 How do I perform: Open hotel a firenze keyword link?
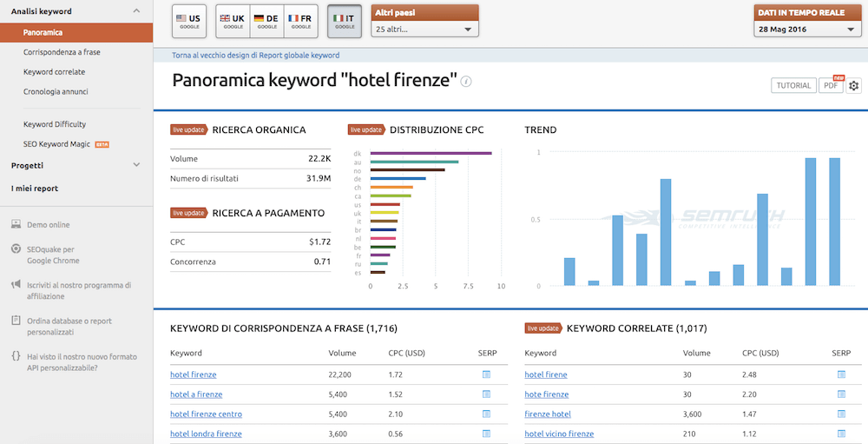(196, 394)
